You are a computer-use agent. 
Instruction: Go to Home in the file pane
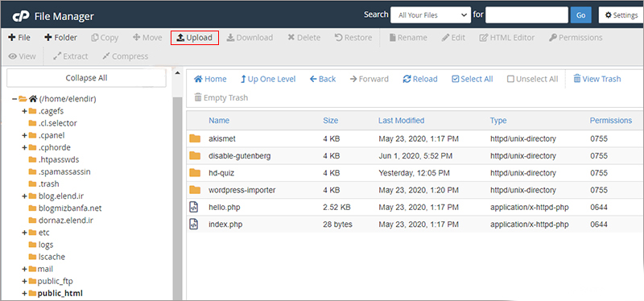coord(210,79)
